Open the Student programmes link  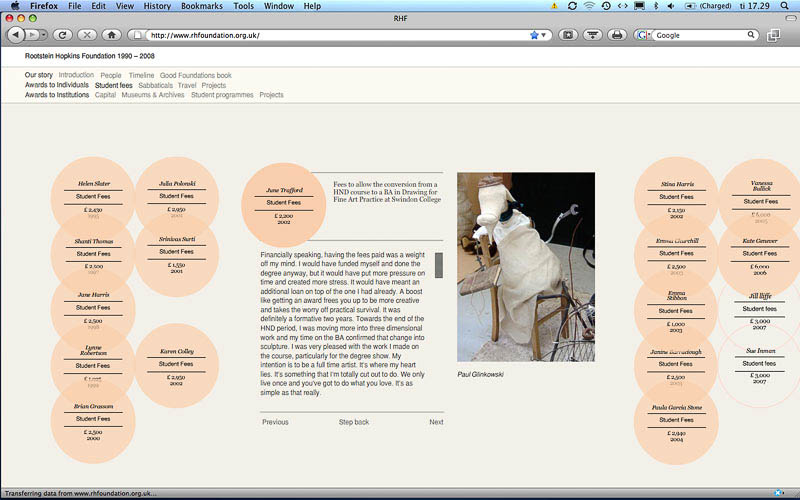222,95
